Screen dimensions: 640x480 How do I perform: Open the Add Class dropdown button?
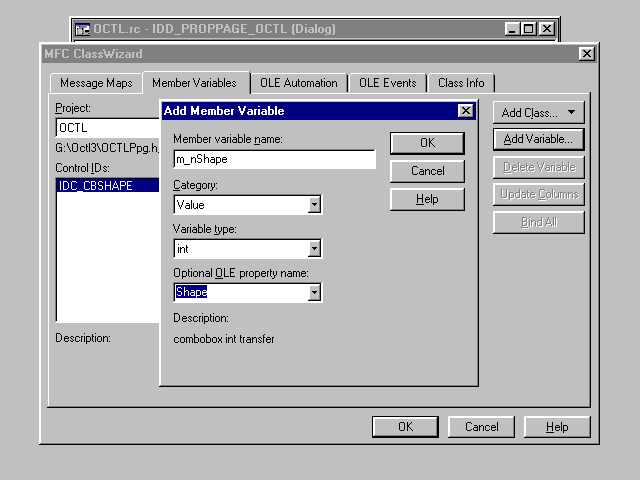(538, 113)
